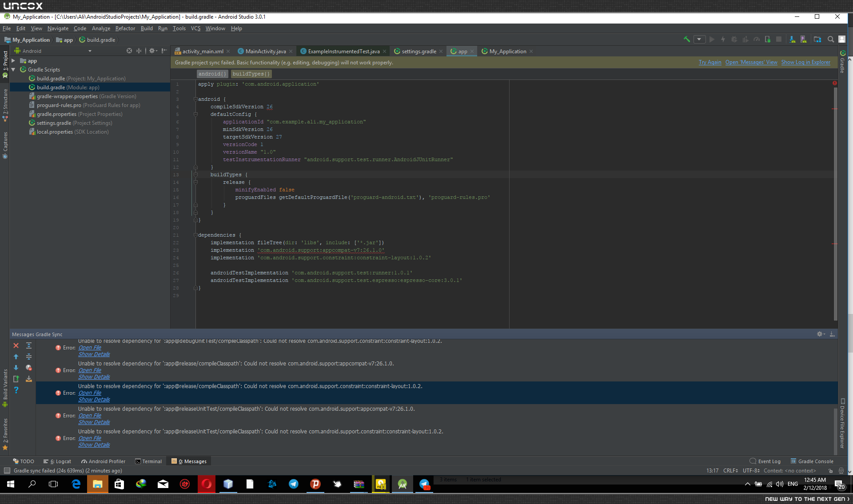Viewport: 853px width, 504px height.
Task: Click the Debug app bug icon
Action: click(x=734, y=40)
